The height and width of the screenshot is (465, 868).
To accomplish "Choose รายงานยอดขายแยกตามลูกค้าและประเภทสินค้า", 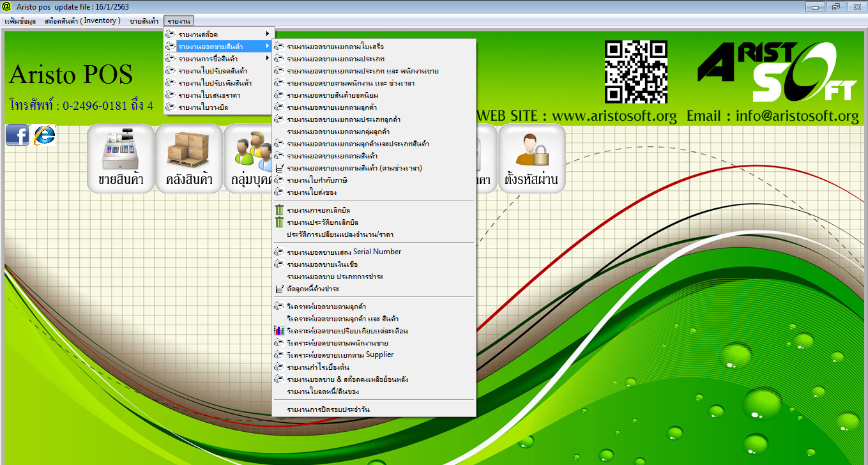I will (374, 144).
